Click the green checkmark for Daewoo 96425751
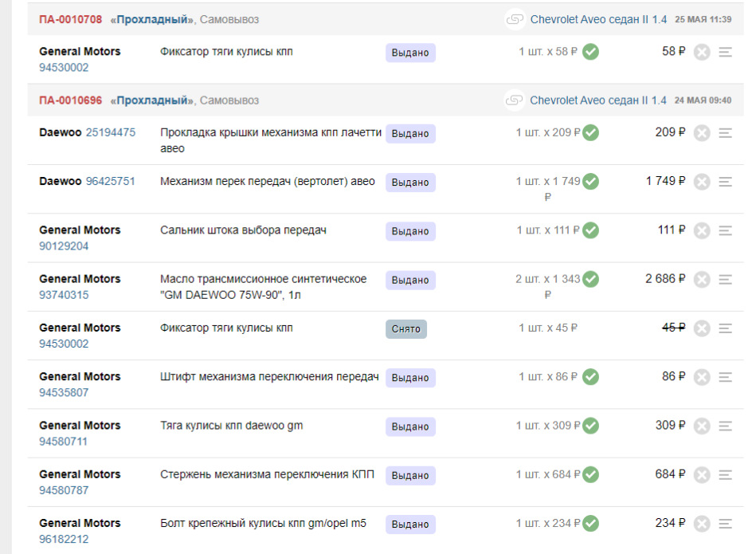Image resolution: width=756 pixels, height=554 pixels. pyautogui.click(x=590, y=182)
